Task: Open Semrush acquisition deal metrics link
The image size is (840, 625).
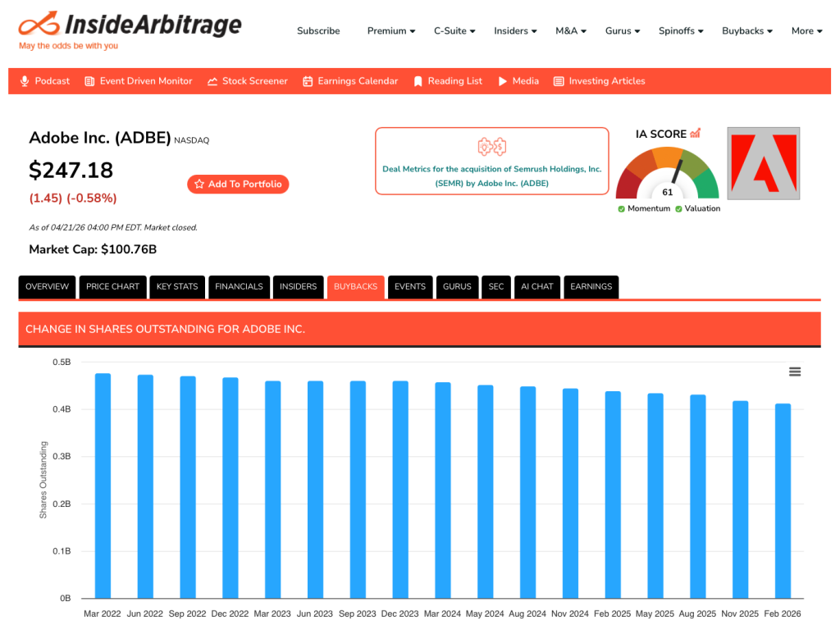Action: 492,176
